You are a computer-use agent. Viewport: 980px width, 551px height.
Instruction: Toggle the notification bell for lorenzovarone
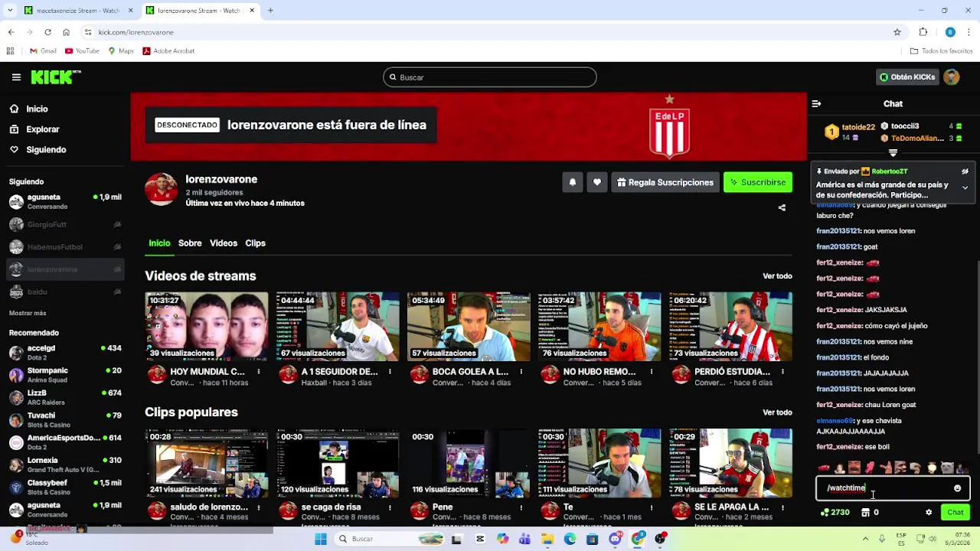(572, 182)
